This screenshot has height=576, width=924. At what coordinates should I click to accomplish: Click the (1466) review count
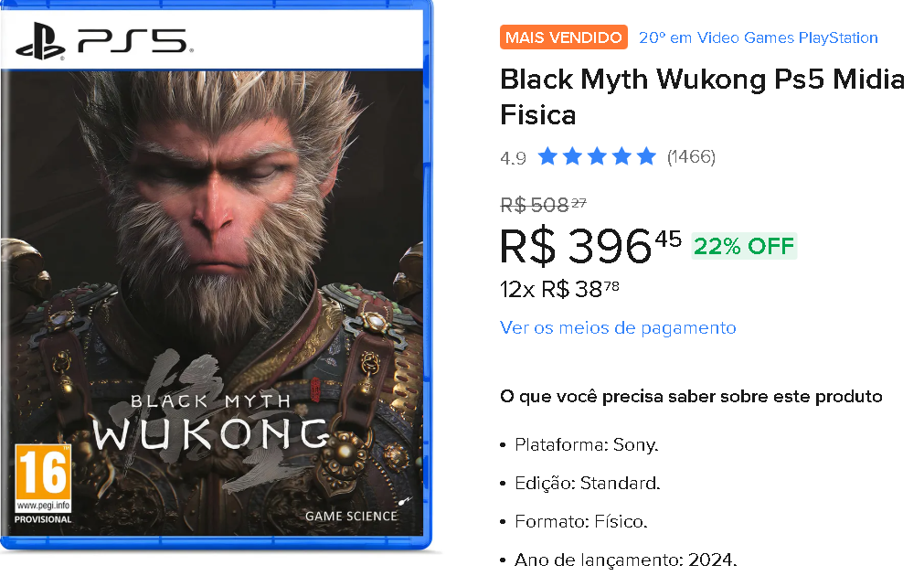691,156
